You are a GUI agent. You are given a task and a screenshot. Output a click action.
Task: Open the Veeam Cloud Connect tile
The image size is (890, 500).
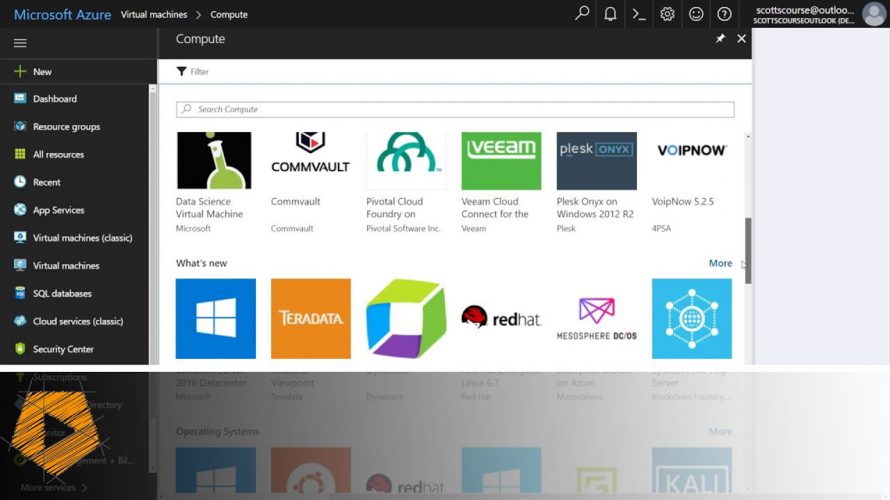pyautogui.click(x=501, y=161)
